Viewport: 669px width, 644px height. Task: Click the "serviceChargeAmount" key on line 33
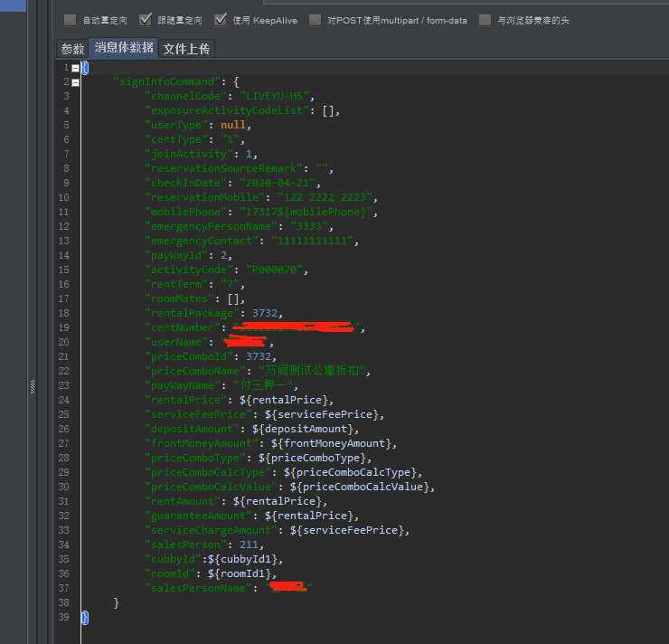212,530
